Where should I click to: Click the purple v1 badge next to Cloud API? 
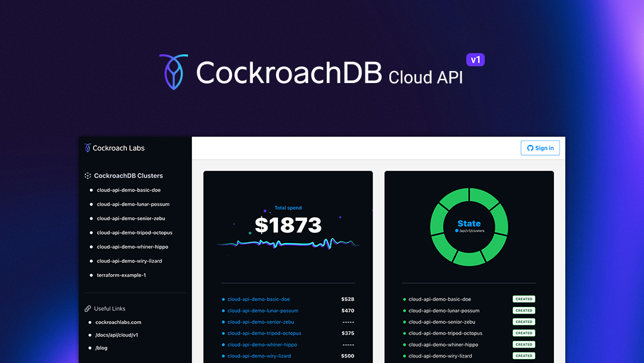475,60
